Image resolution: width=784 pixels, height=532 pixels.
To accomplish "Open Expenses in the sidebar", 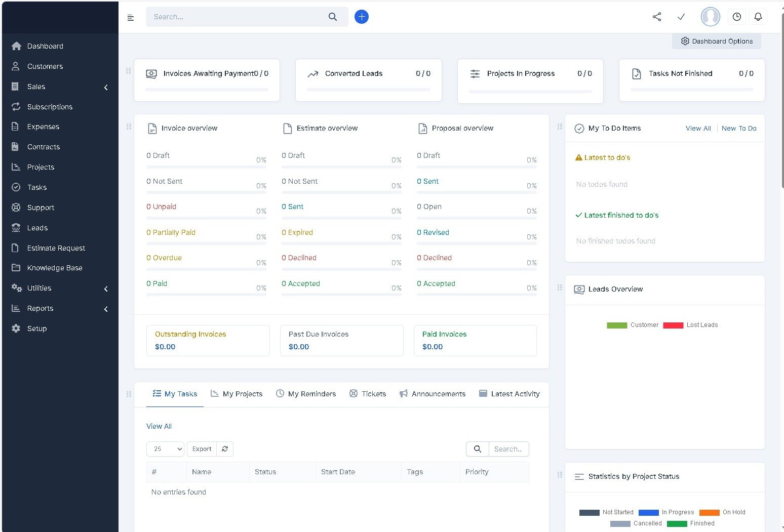I will (60, 127).
